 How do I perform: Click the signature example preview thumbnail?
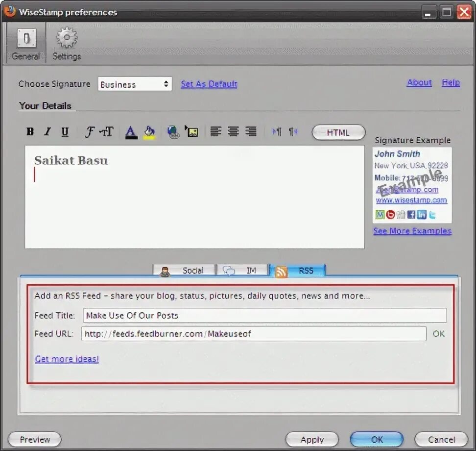coord(412,185)
